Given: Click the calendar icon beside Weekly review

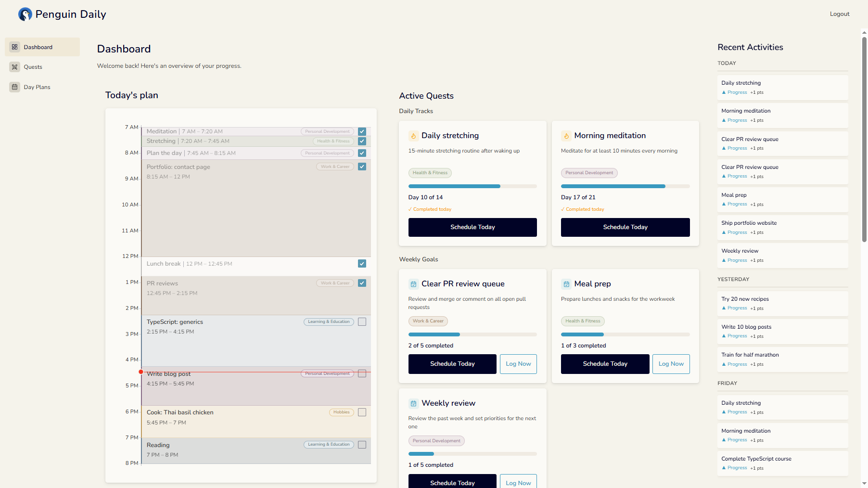Looking at the screenshot, I should [x=413, y=403].
